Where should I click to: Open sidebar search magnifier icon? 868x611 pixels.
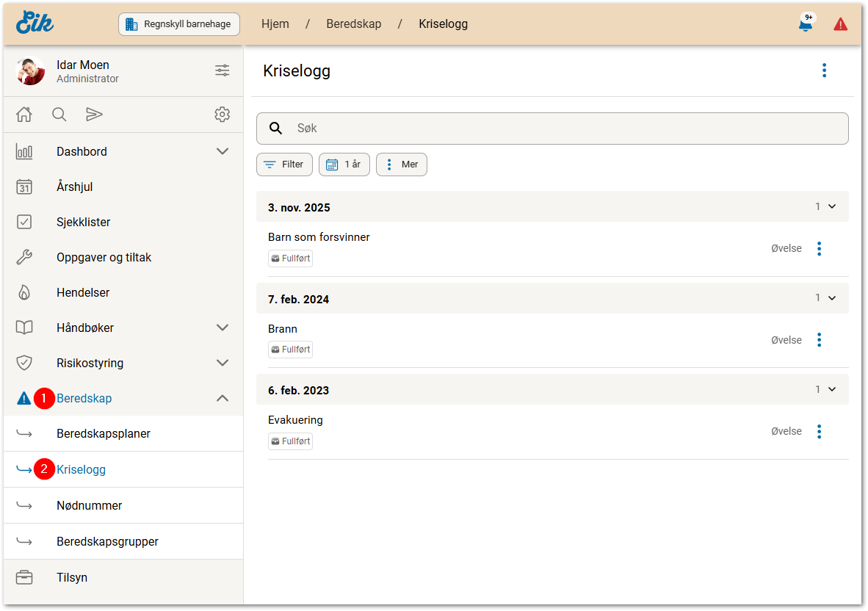pos(59,115)
